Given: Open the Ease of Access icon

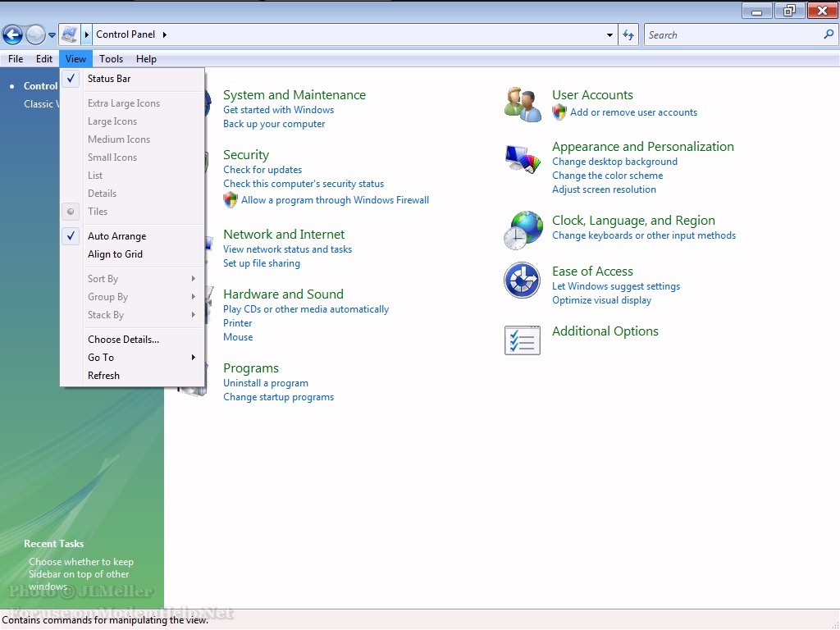Looking at the screenshot, I should [x=523, y=281].
